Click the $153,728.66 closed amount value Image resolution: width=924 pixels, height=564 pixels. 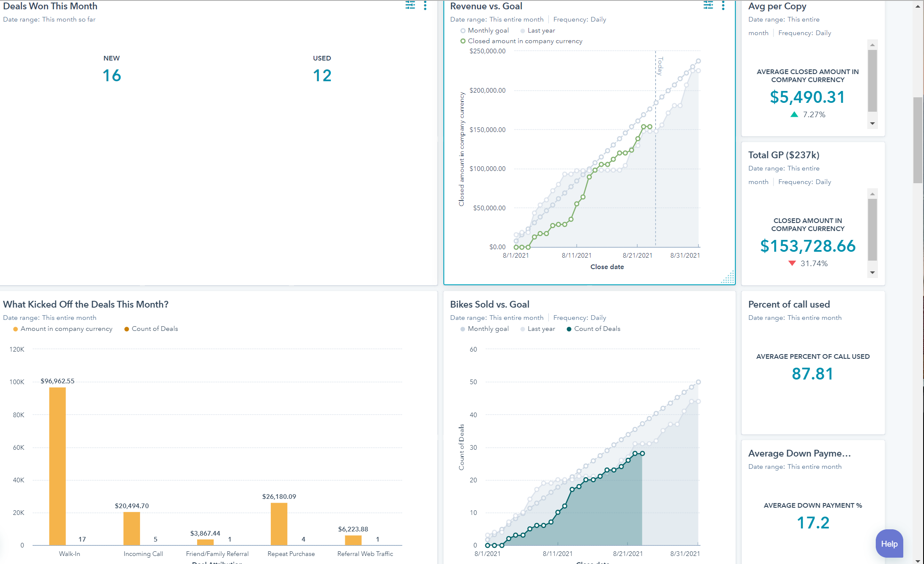click(808, 246)
